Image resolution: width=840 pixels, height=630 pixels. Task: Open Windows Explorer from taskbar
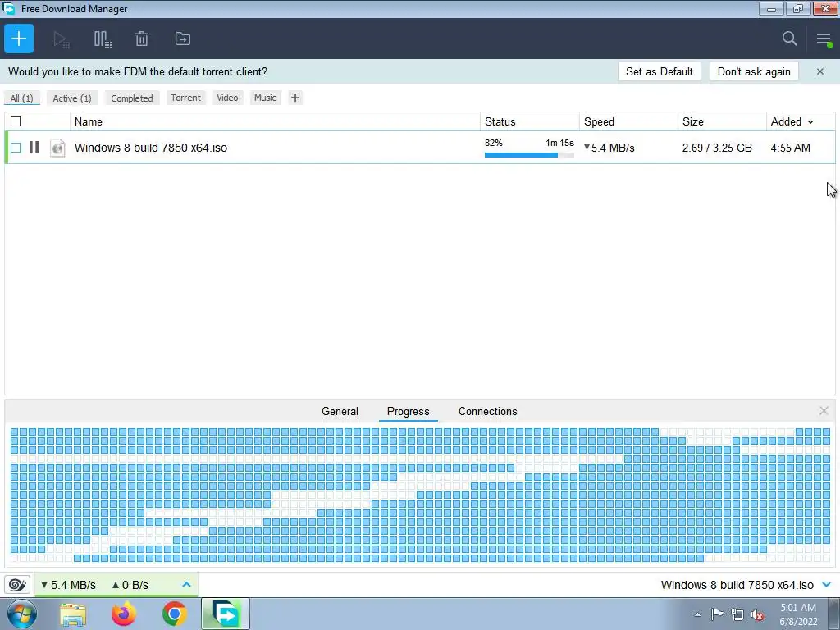[x=73, y=614]
